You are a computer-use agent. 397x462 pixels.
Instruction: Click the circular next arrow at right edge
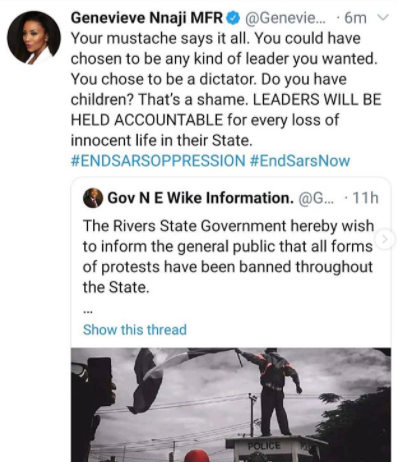[385, 239]
